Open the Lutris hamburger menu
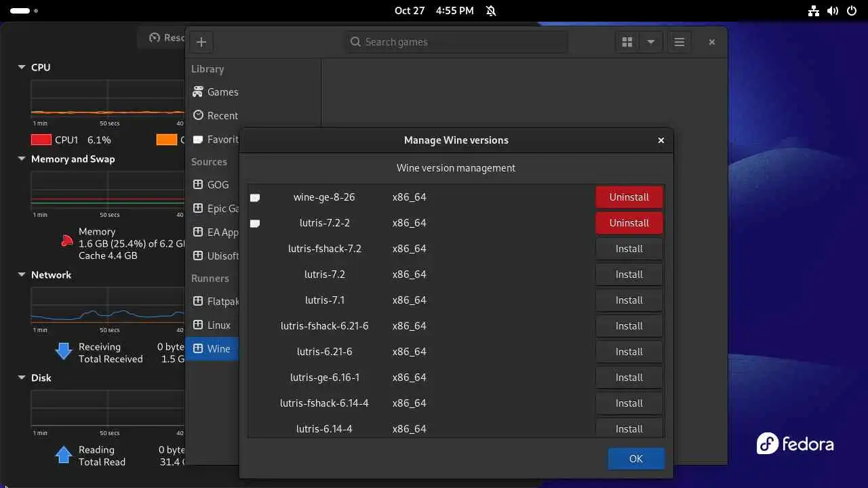The height and width of the screenshot is (488, 868). (679, 42)
